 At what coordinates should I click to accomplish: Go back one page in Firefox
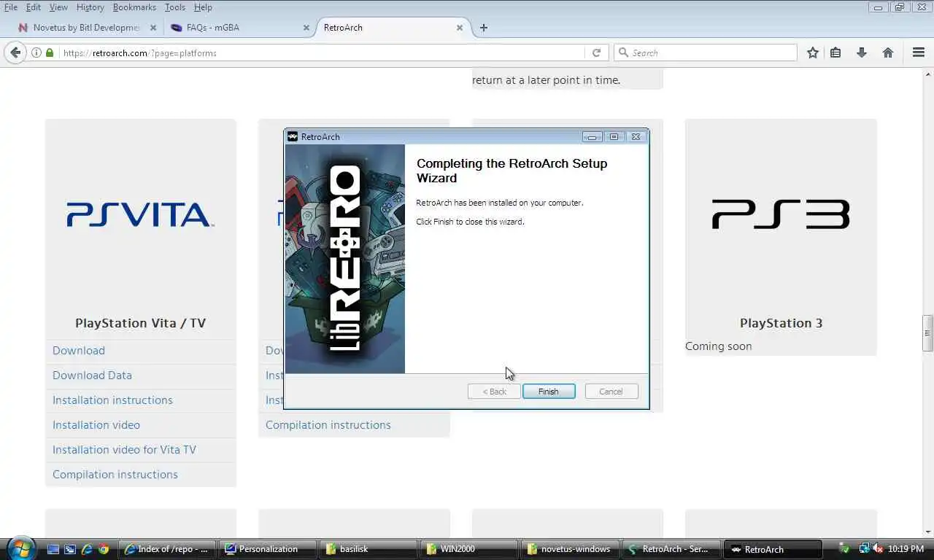pos(15,52)
